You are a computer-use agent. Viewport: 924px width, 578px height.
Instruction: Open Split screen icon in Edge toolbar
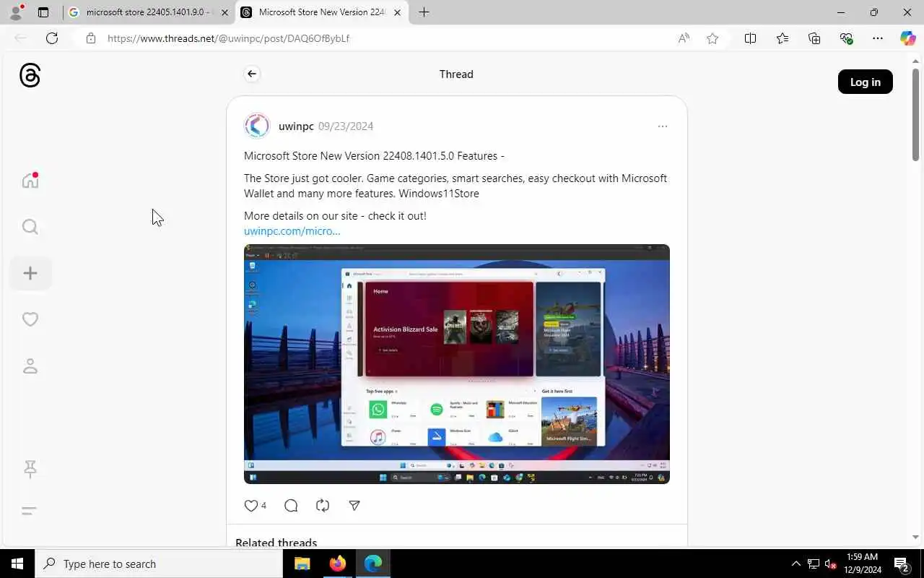[750, 38]
